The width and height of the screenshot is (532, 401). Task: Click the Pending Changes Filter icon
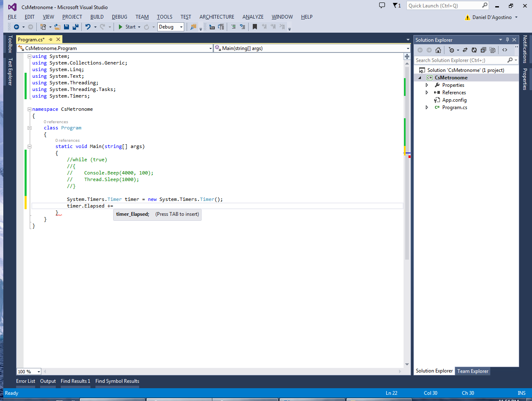[451, 50]
